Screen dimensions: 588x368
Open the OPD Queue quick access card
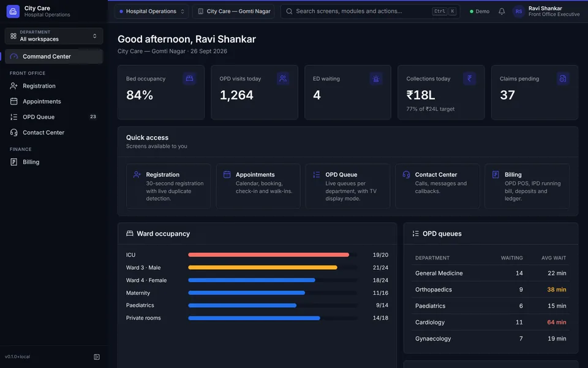point(348,186)
